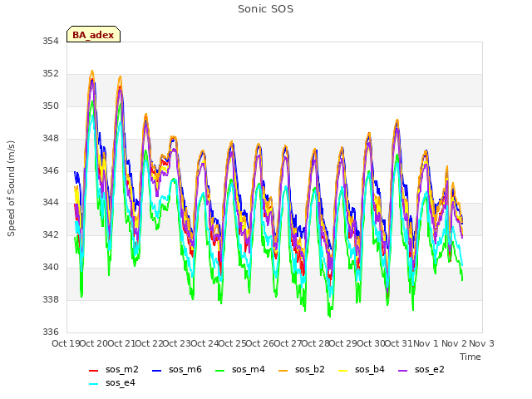The image size is (532, 399).
Task: Click the purple sos_e2 legend swatch
Action: pyautogui.click(x=402, y=371)
